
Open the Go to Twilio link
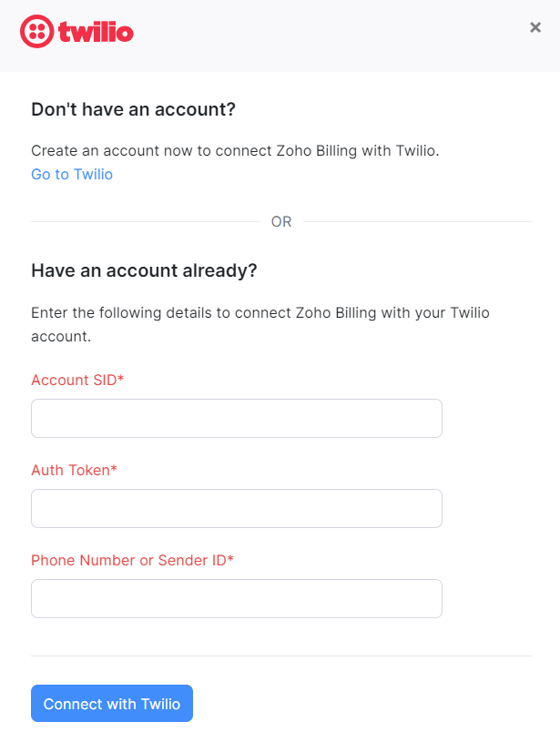pyautogui.click(x=71, y=174)
